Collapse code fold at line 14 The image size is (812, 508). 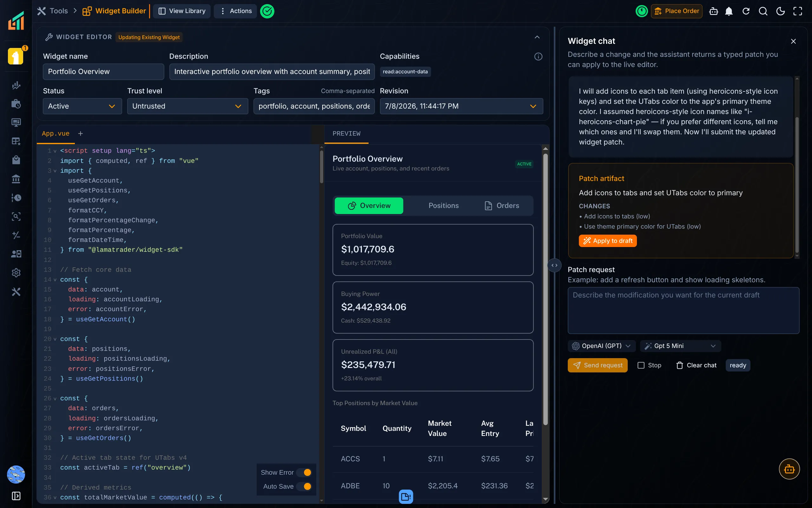(55, 279)
